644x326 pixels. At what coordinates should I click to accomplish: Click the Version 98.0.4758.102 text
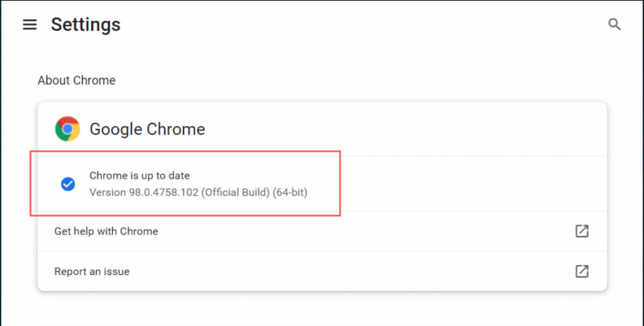pyautogui.click(x=145, y=192)
